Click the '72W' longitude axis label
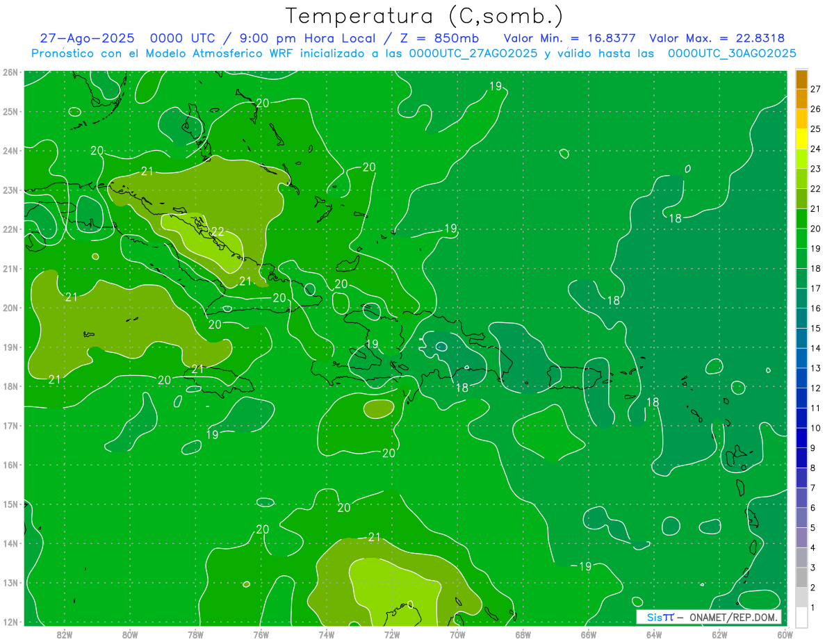 (x=392, y=634)
